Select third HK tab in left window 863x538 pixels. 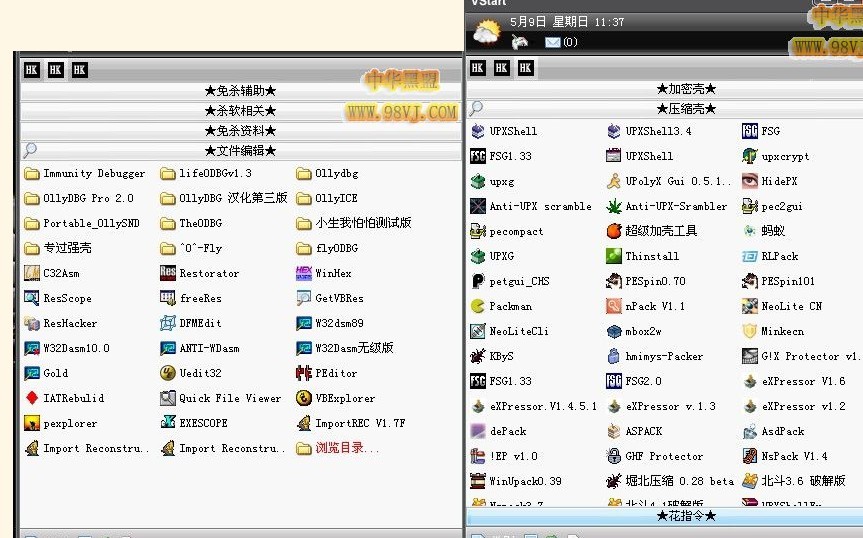point(79,70)
